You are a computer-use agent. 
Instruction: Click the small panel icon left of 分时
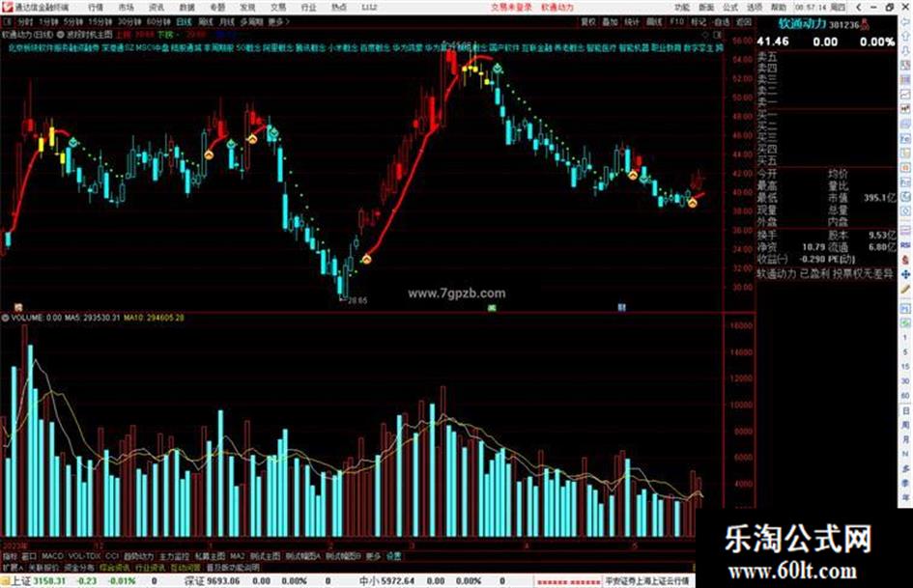tap(8, 21)
